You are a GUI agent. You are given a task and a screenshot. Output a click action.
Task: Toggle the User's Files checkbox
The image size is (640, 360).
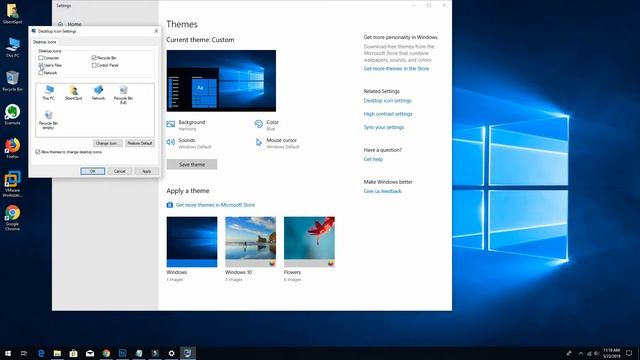[x=41, y=65]
